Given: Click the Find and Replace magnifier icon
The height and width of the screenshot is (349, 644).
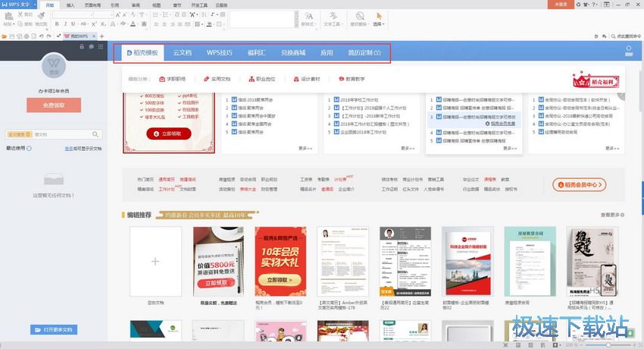Looking at the screenshot, I should coord(359,16).
